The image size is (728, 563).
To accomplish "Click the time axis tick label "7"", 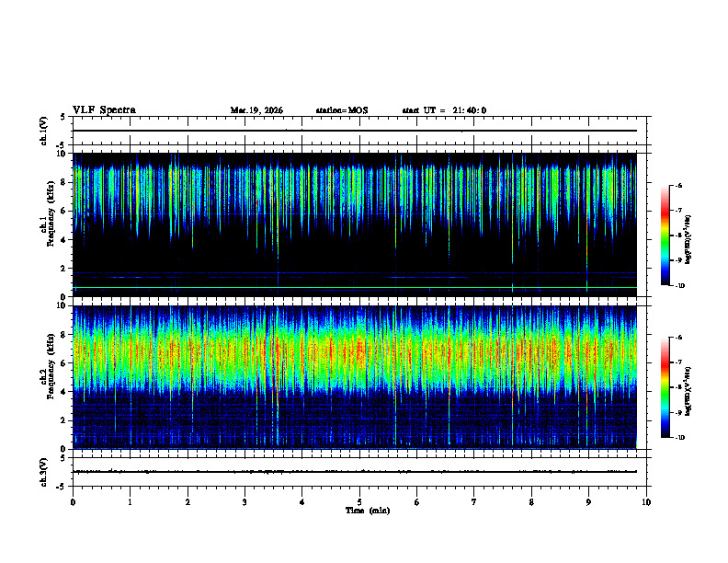I will (x=474, y=502).
